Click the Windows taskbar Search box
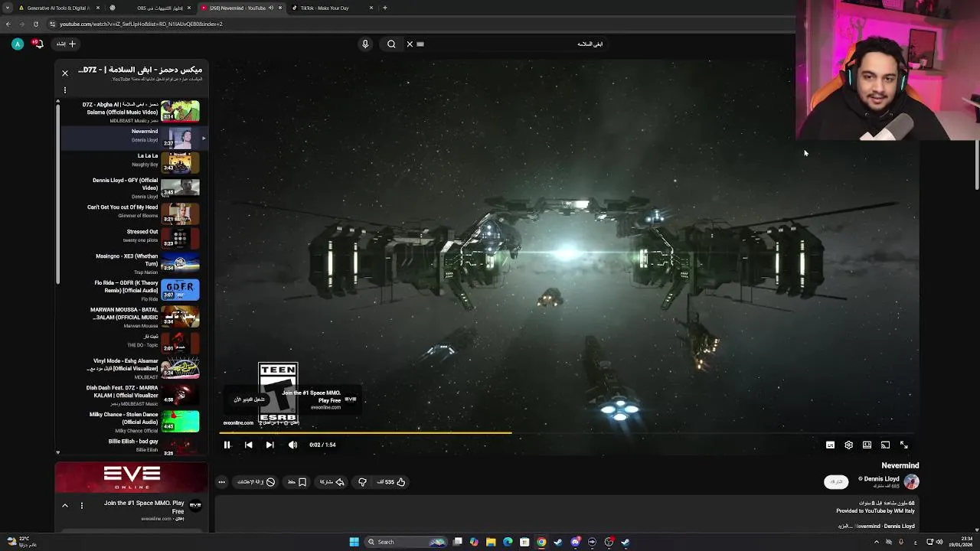This screenshot has width=980, height=551. pos(406,542)
